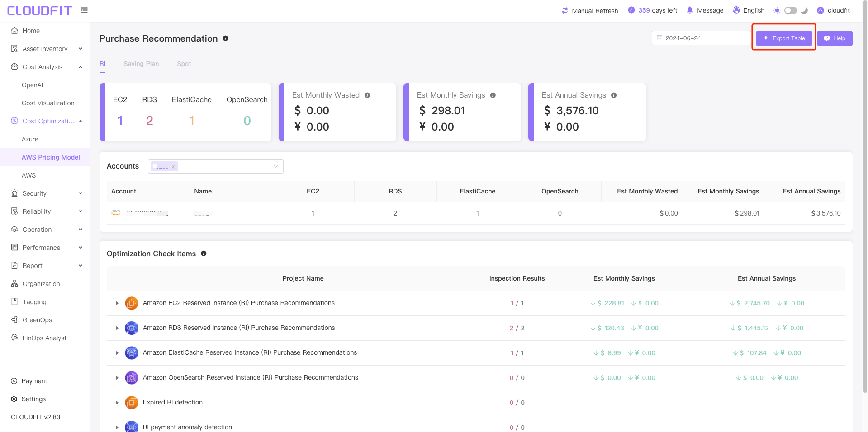Toggle the light/dark theme switch
The image size is (868, 432).
pyautogui.click(x=791, y=10)
